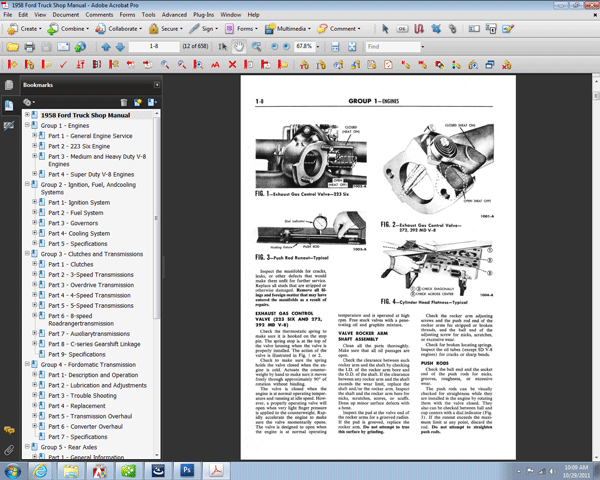Click the red X plug-in icon
Viewport: 600px width, 480px height.
click(232, 65)
